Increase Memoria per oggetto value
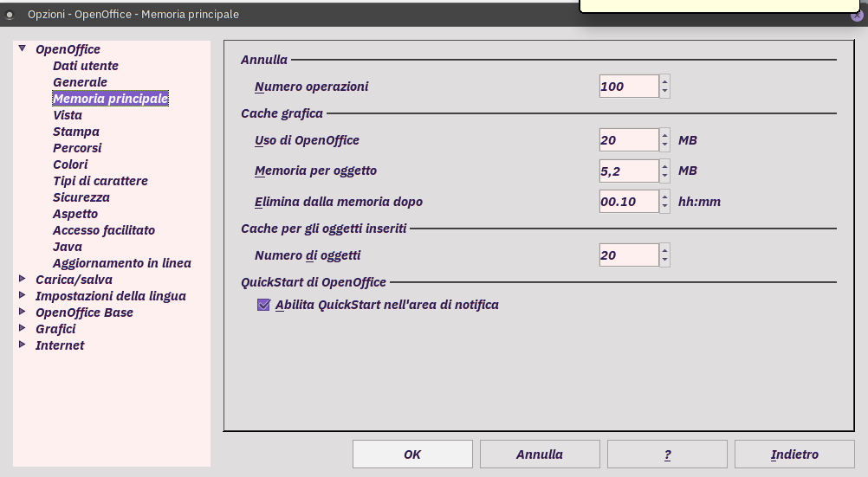Screen dimensions: 868x477 coord(664,165)
